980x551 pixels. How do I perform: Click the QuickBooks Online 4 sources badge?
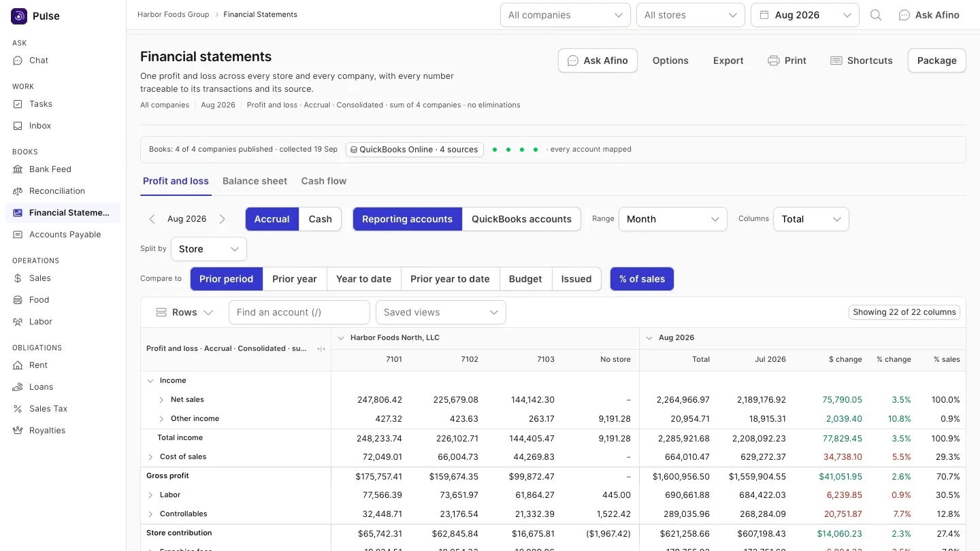pos(414,150)
